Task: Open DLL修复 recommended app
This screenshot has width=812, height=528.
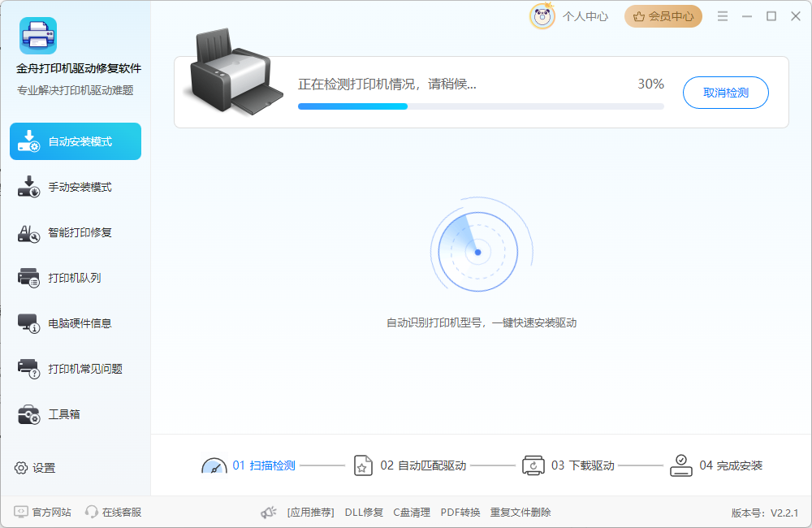Action: pyautogui.click(x=364, y=513)
